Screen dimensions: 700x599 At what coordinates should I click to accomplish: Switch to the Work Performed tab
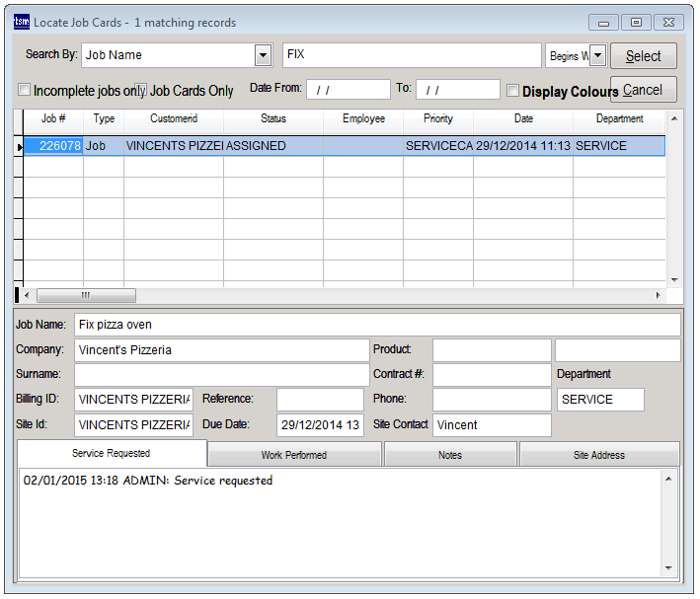click(x=294, y=455)
